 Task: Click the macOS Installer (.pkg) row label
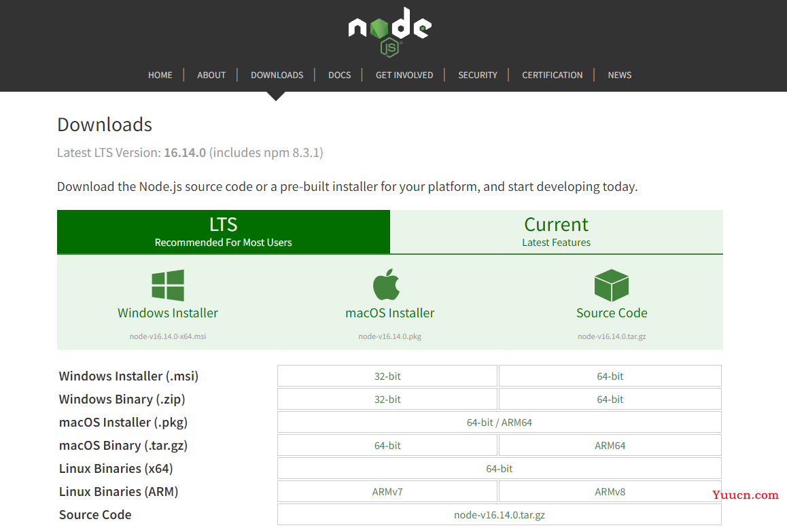[123, 422]
